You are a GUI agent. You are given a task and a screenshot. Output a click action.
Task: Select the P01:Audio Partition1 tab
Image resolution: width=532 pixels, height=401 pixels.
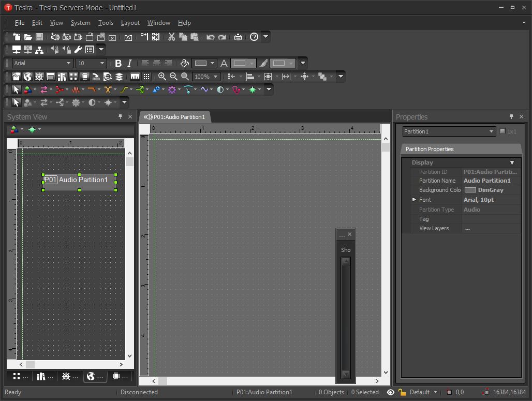pos(175,117)
